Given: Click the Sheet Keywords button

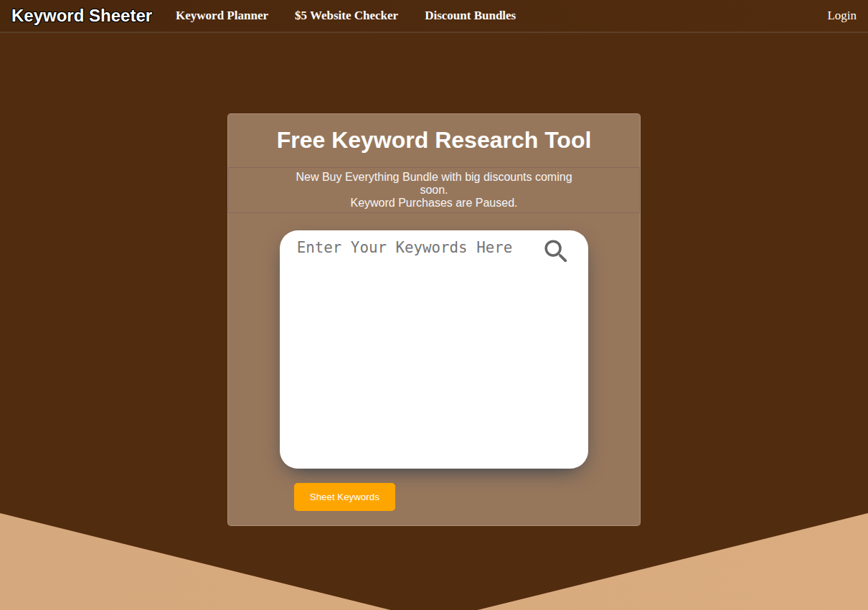Looking at the screenshot, I should [344, 497].
